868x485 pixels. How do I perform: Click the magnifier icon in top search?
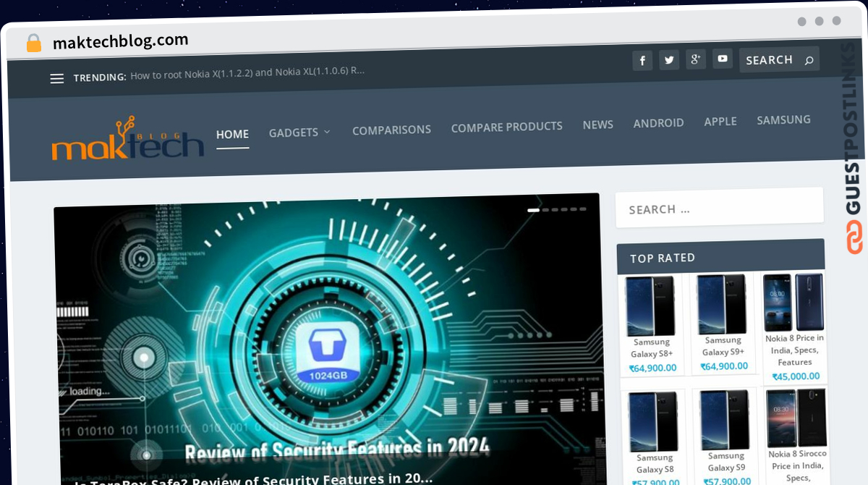[x=809, y=60]
